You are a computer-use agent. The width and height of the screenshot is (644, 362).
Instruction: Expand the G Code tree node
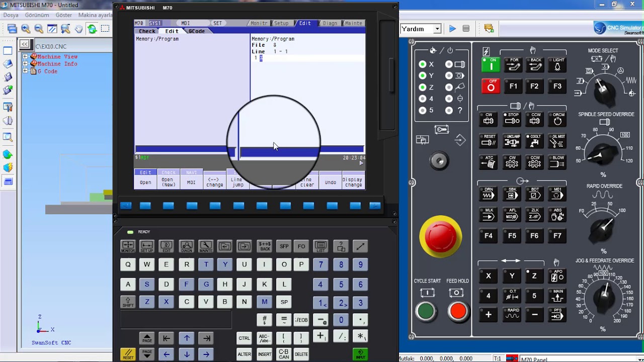click(25, 71)
